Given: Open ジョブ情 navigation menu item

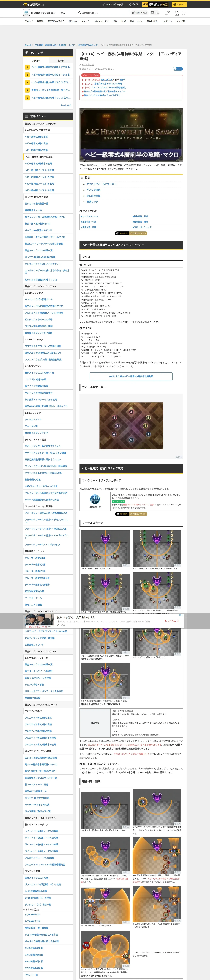Looking at the screenshot, I should click(x=180, y=21).
